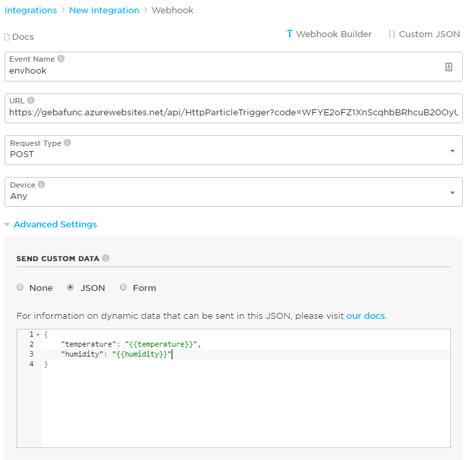Click the info icon next to Event Name
The height and width of the screenshot is (460, 476).
[x=61, y=59]
